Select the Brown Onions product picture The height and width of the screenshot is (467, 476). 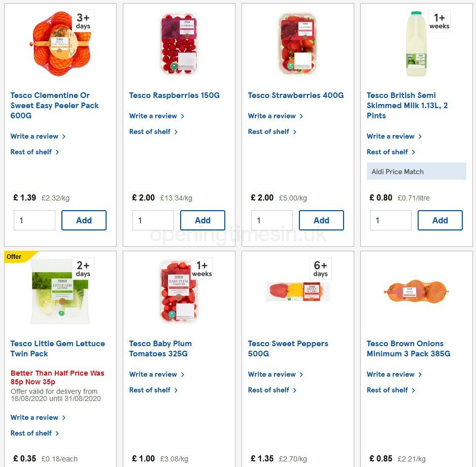click(x=416, y=291)
